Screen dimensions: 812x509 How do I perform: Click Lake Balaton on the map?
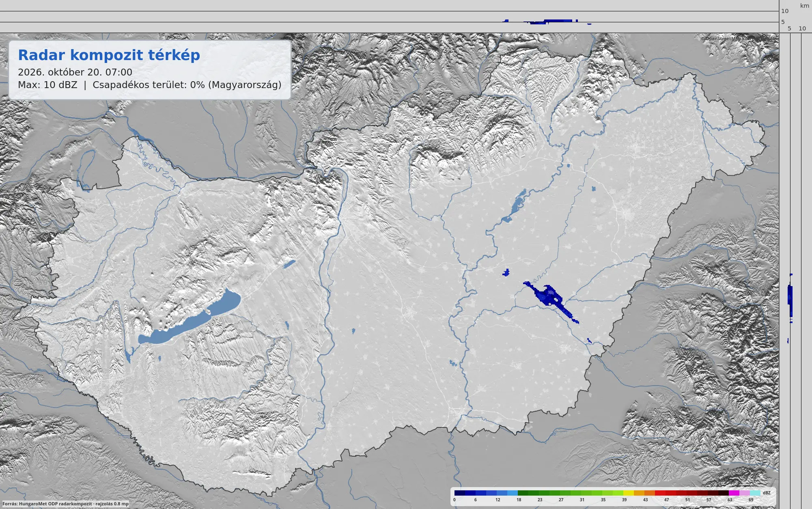(190, 317)
